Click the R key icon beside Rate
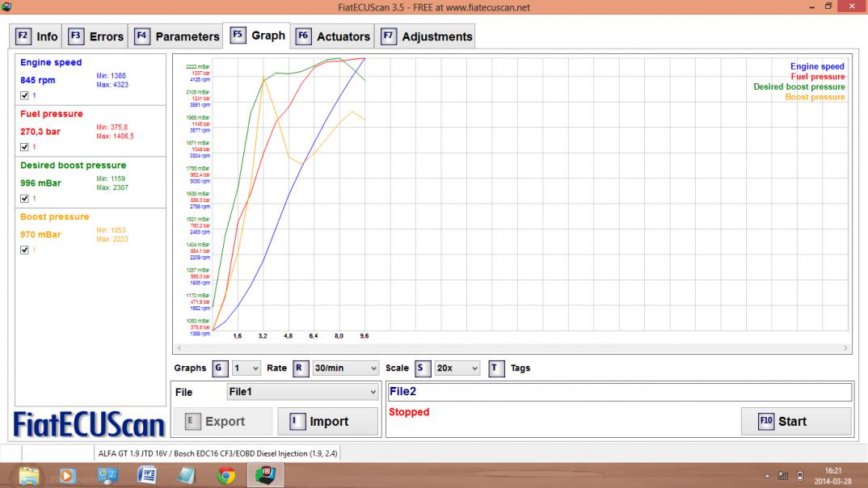 click(300, 368)
